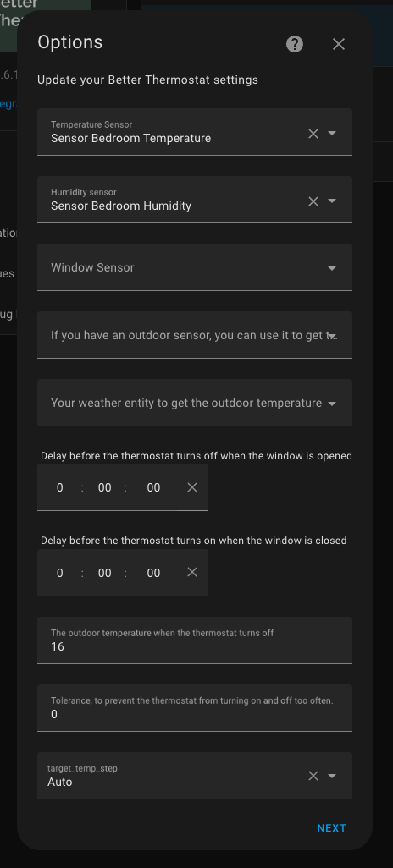The width and height of the screenshot is (393, 868).
Task: Click NEXT to continue
Action: coord(331,828)
